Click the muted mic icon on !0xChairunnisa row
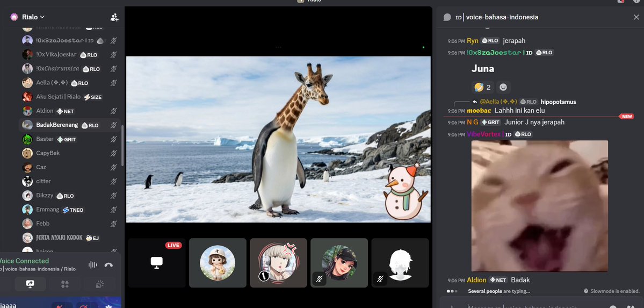Image resolution: width=644 pixels, height=308 pixels. pyautogui.click(x=114, y=69)
